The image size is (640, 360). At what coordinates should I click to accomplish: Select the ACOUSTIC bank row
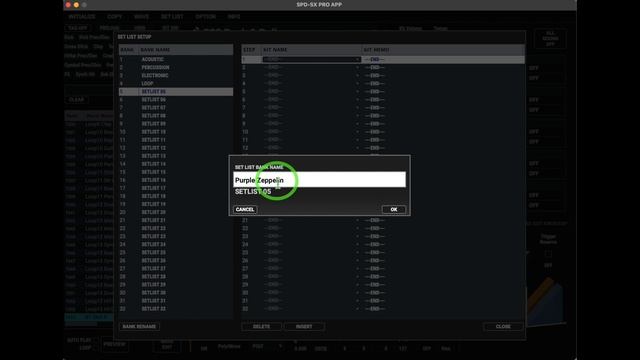click(176, 60)
